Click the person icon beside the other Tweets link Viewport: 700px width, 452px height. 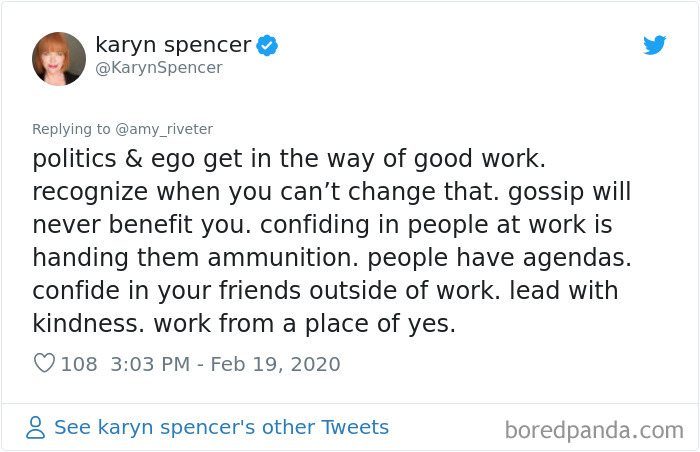[36, 428]
